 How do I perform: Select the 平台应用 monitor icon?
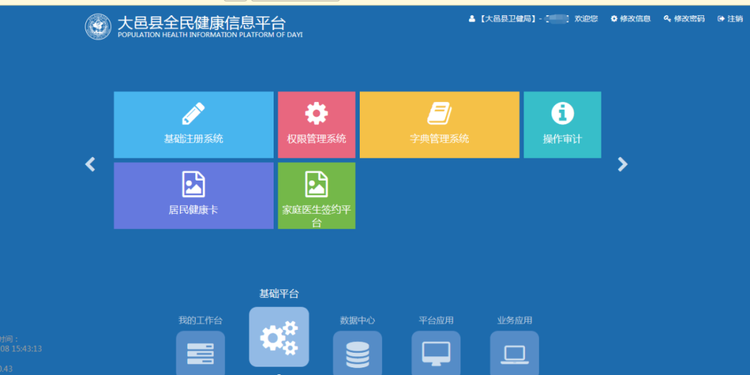[x=436, y=353]
